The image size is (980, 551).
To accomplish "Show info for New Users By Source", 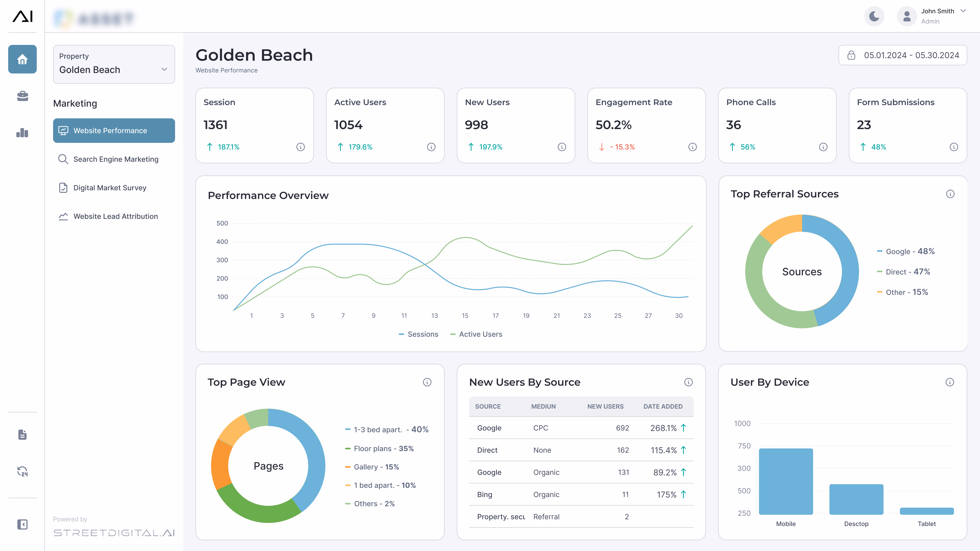I will click(689, 382).
